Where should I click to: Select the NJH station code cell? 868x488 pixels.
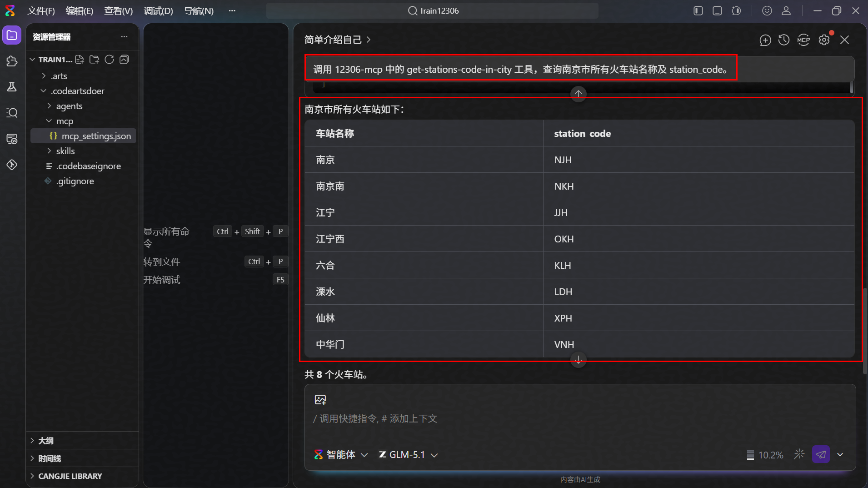698,160
